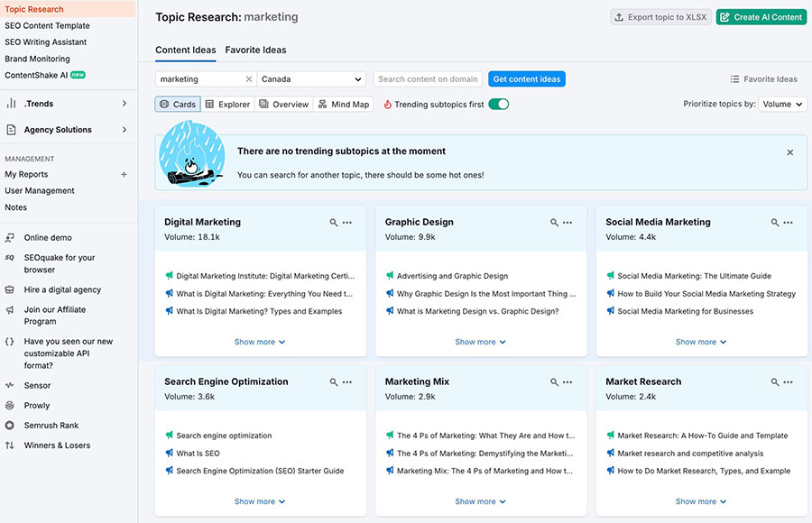Expand Show more on Graphic Design card
Screen dimensions: 812x523
pyautogui.click(x=481, y=342)
